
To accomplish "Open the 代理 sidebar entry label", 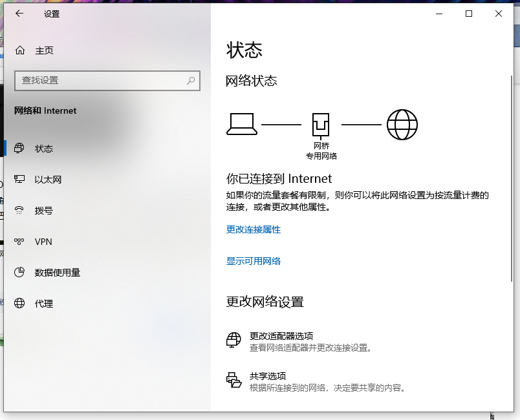I will tap(44, 304).
